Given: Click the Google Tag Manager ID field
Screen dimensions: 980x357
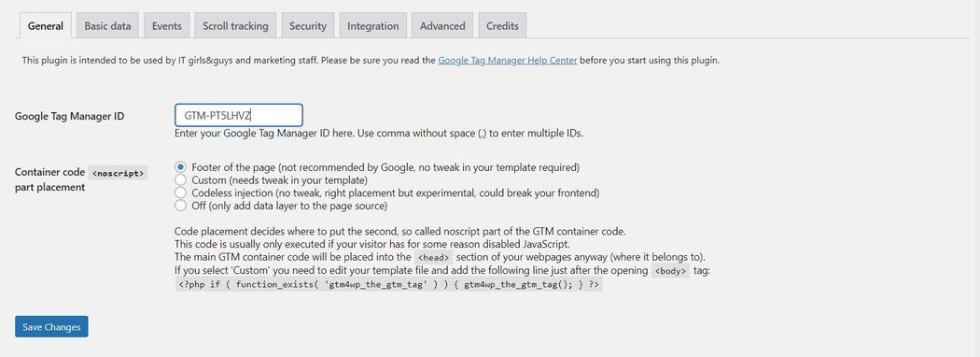Looking at the screenshot, I should [x=239, y=115].
